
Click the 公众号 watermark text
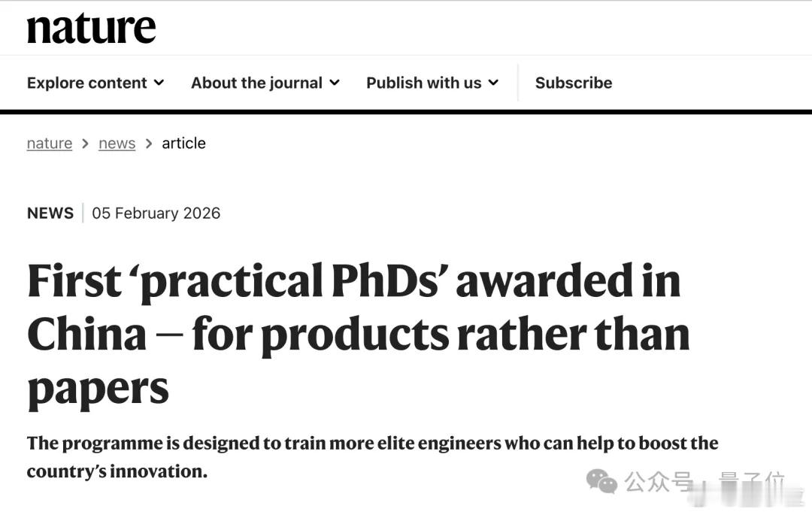pyautogui.click(x=659, y=481)
